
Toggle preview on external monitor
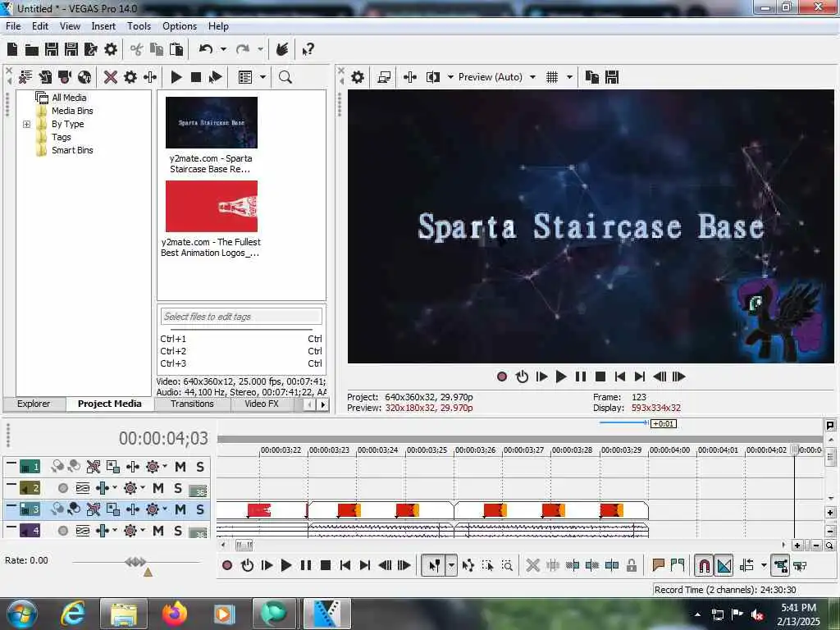coord(384,77)
